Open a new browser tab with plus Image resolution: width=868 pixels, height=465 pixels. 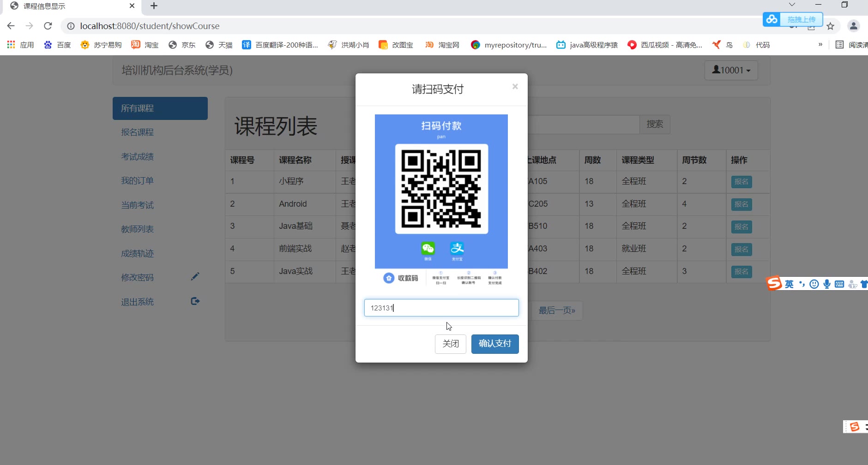point(154,6)
